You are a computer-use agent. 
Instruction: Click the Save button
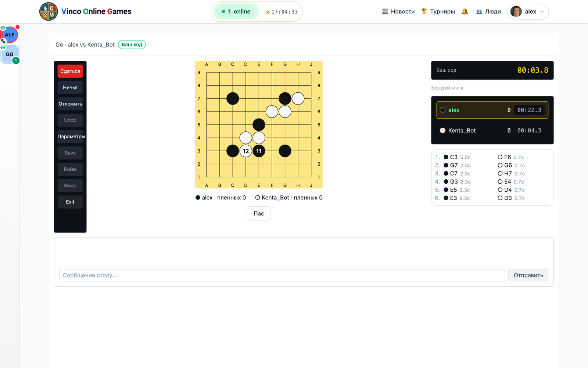(x=70, y=153)
